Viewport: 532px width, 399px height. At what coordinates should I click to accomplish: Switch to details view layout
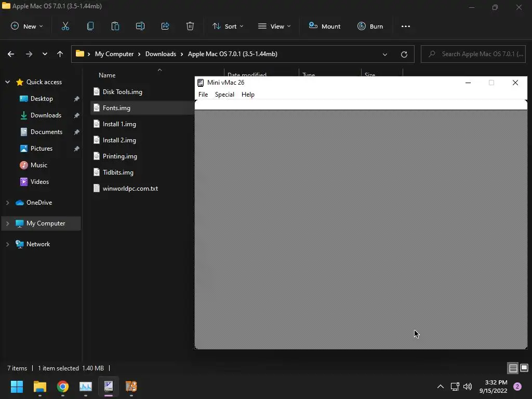point(513,368)
